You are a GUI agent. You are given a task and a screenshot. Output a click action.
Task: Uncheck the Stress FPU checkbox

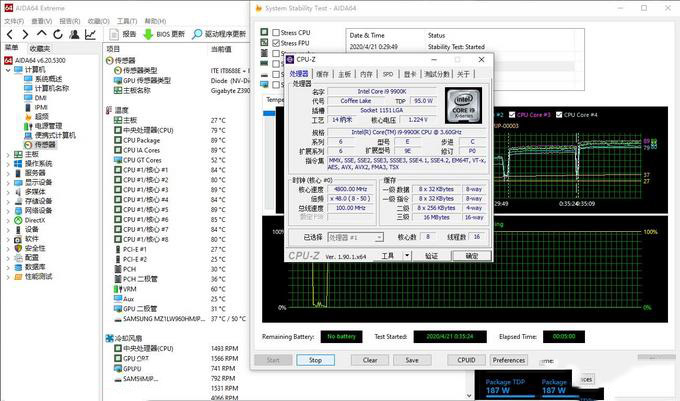click(276, 43)
